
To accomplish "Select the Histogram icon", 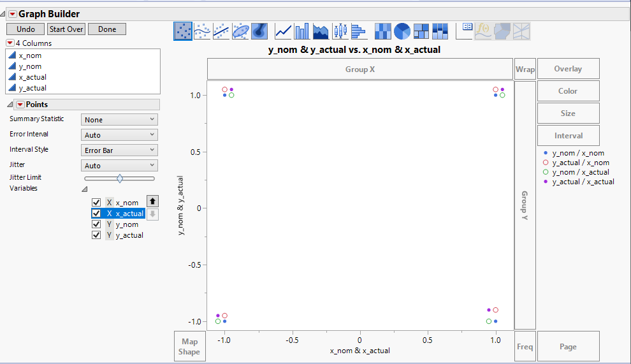I will click(359, 31).
